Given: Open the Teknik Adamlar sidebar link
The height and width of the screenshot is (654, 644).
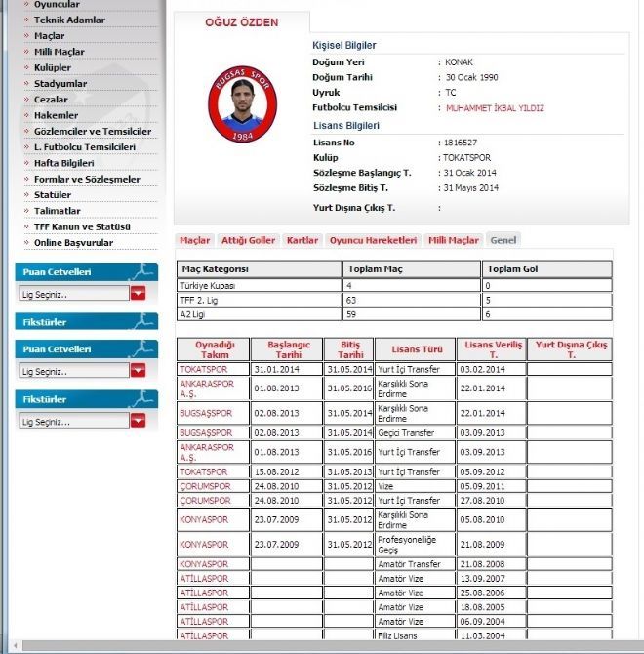Looking at the screenshot, I should pyautogui.click(x=69, y=20).
